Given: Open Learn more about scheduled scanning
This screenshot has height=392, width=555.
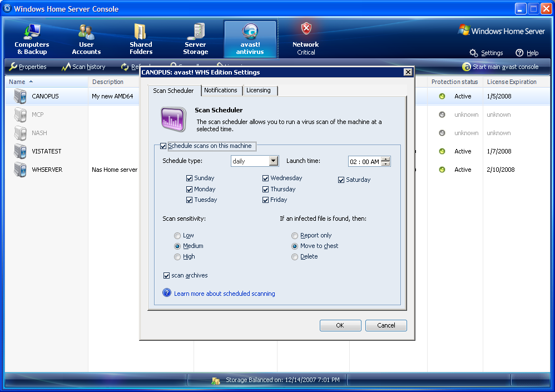Looking at the screenshot, I should pyautogui.click(x=225, y=294).
